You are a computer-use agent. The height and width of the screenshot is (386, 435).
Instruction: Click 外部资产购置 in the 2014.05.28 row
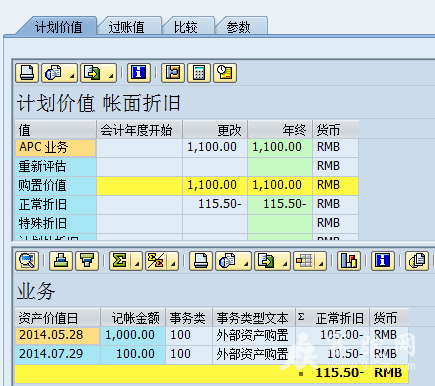(x=254, y=335)
